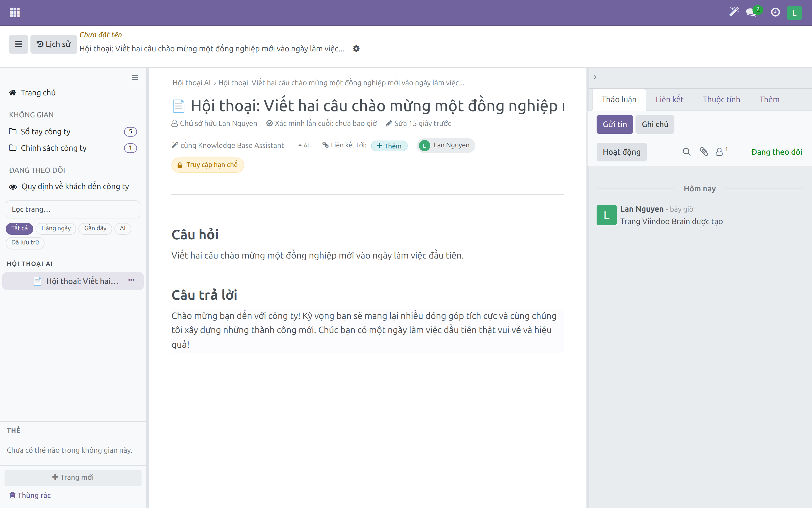Viewport: 812px width, 508px height.
Task: Select the AI filter chip
Action: (x=122, y=229)
